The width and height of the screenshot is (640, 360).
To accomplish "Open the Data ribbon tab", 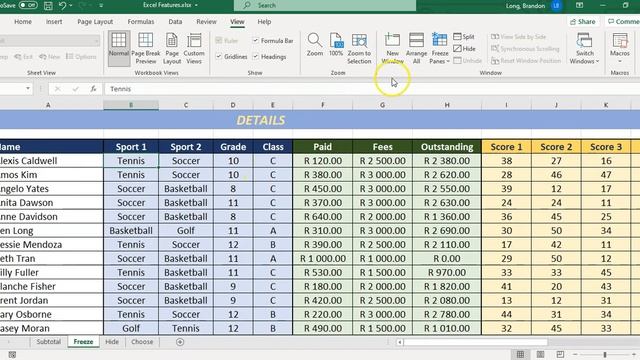I will click(x=175, y=22).
